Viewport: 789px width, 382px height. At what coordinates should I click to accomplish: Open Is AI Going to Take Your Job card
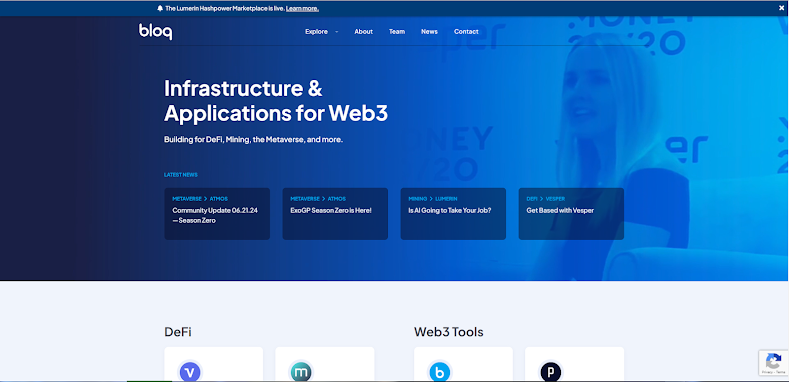[453, 214]
